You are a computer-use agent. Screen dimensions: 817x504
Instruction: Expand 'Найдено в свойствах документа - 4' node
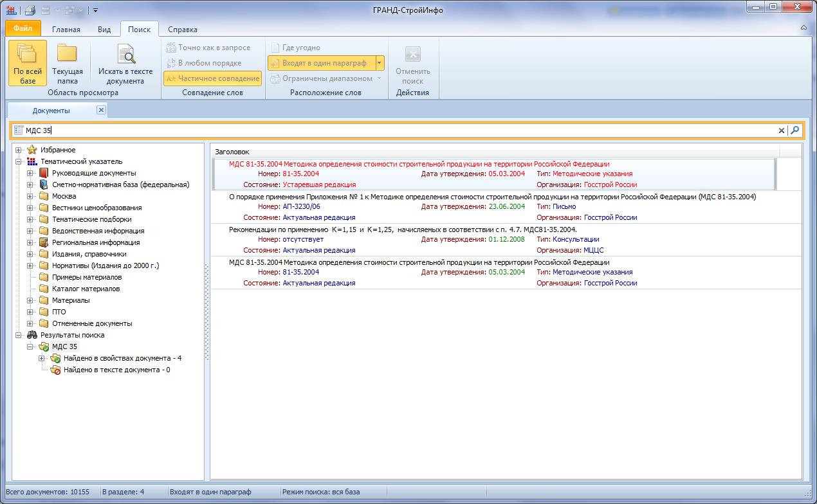(42, 358)
